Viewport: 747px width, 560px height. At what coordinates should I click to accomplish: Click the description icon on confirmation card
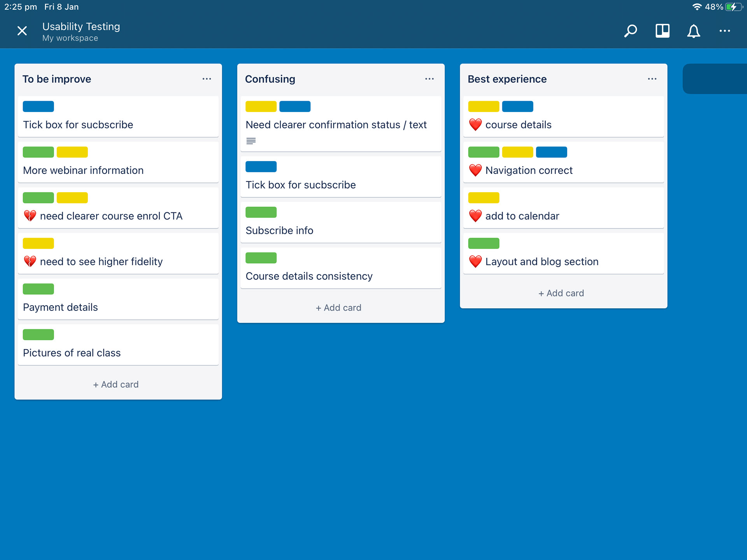251,141
